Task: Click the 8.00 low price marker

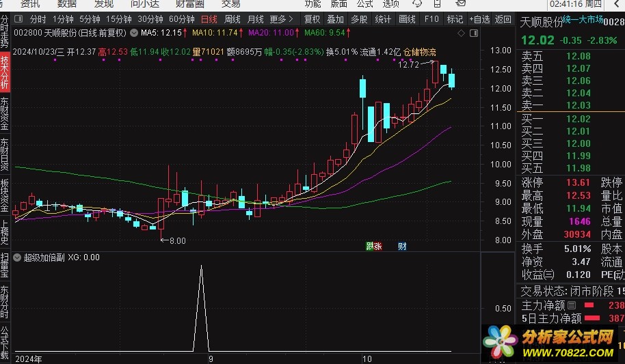Action: point(177,240)
